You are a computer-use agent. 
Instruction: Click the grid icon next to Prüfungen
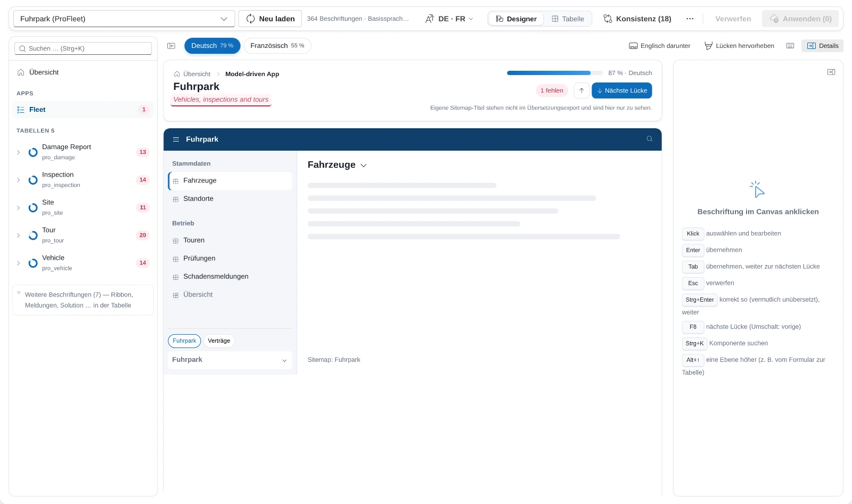pyautogui.click(x=176, y=259)
